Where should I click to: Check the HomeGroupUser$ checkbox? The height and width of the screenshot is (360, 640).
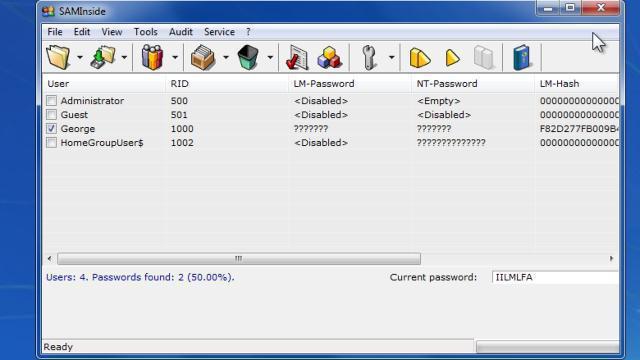tap(51, 143)
